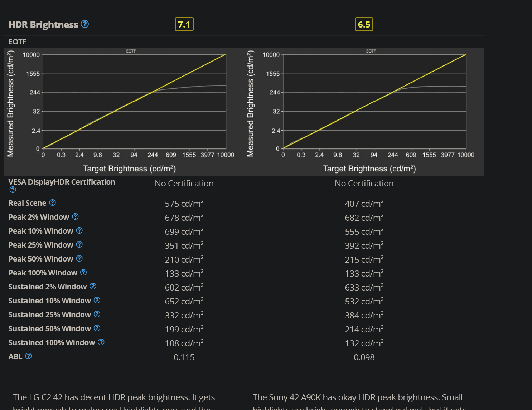The width and height of the screenshot is (532, 410).
Task: Select the Peak 25% Window label
Action: (41, 245)
